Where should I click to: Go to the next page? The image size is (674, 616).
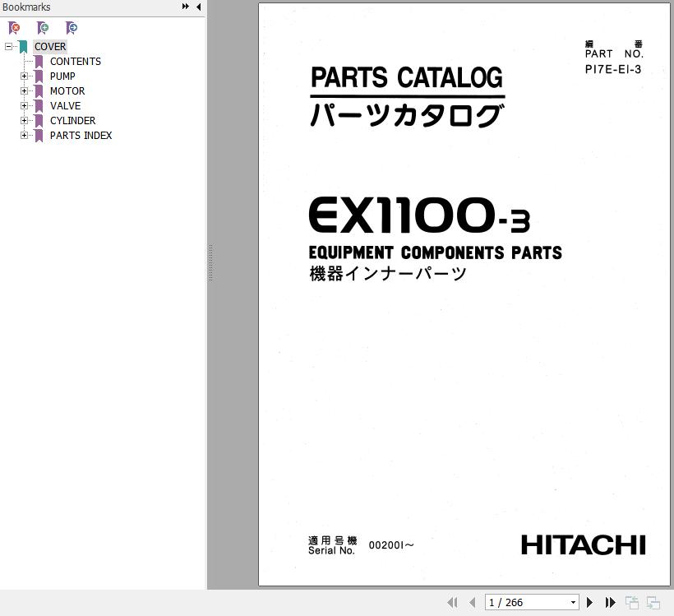(x=590, y=603)
